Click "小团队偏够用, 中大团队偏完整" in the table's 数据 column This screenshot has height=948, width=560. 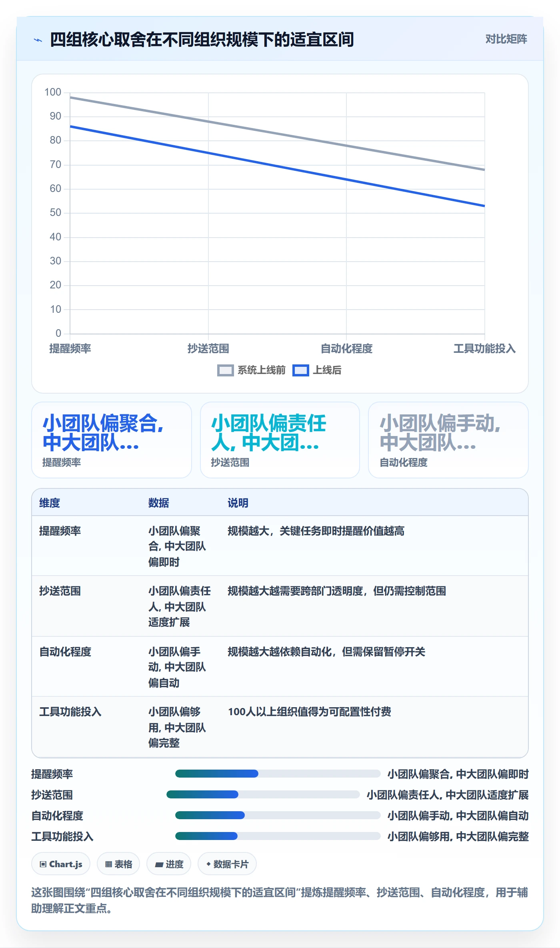point(177,727)
